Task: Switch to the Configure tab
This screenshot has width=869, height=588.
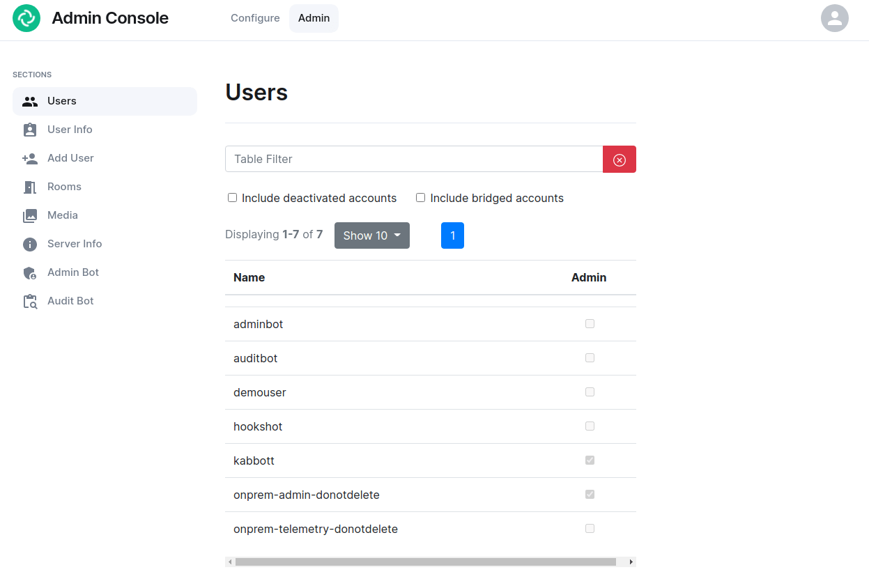Action: click(255, 18)
